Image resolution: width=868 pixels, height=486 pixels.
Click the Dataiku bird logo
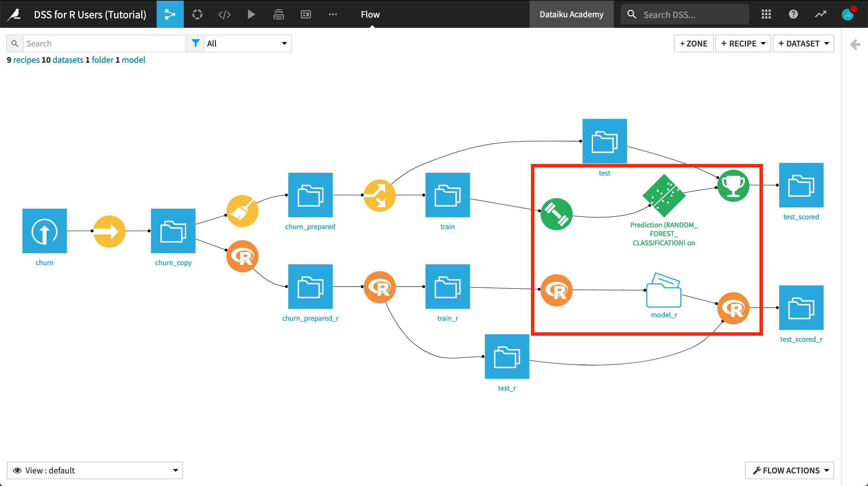click(15, 14)
